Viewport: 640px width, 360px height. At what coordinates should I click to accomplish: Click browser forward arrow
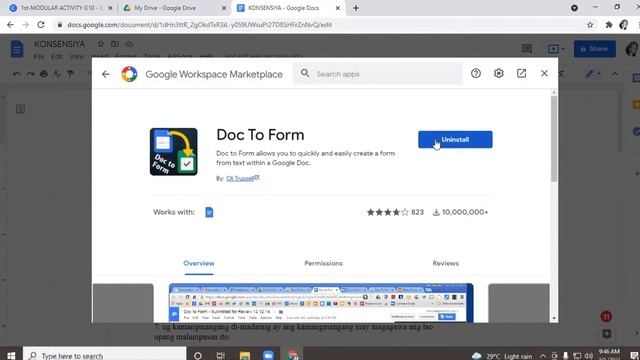point(26,24)
